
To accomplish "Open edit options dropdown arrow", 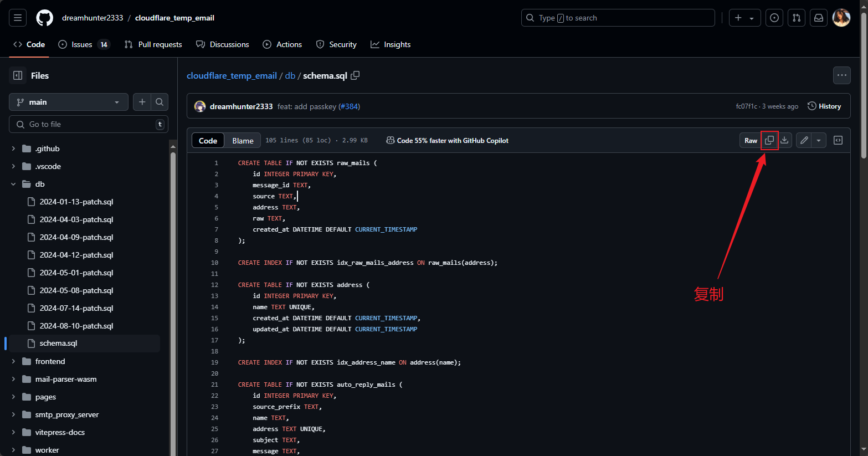I will (x=819, y=141).
